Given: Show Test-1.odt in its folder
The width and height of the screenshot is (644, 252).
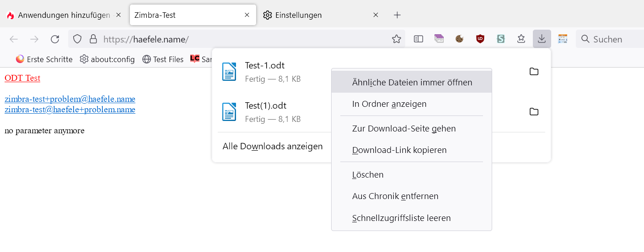Looking at the screenshot, I should click(534, 72).
